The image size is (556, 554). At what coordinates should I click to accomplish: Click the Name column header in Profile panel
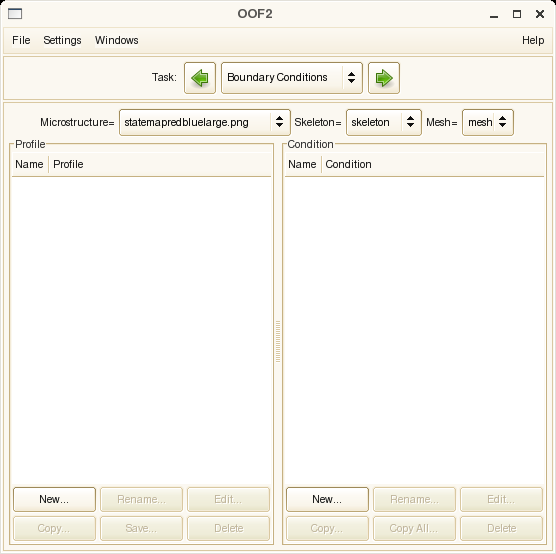[30, 164]
